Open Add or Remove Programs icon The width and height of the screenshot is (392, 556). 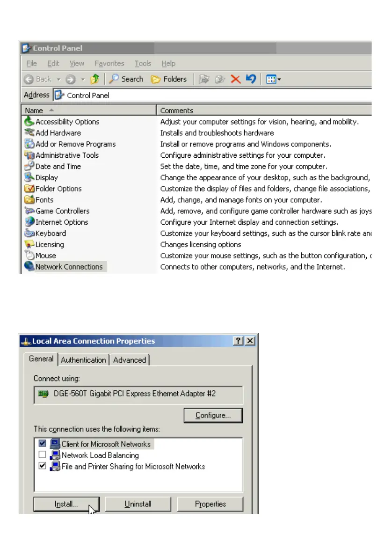pos(29,144)
